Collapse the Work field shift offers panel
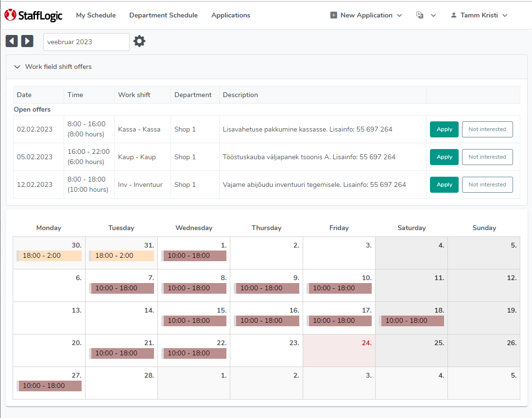 [x=17, y=67]
